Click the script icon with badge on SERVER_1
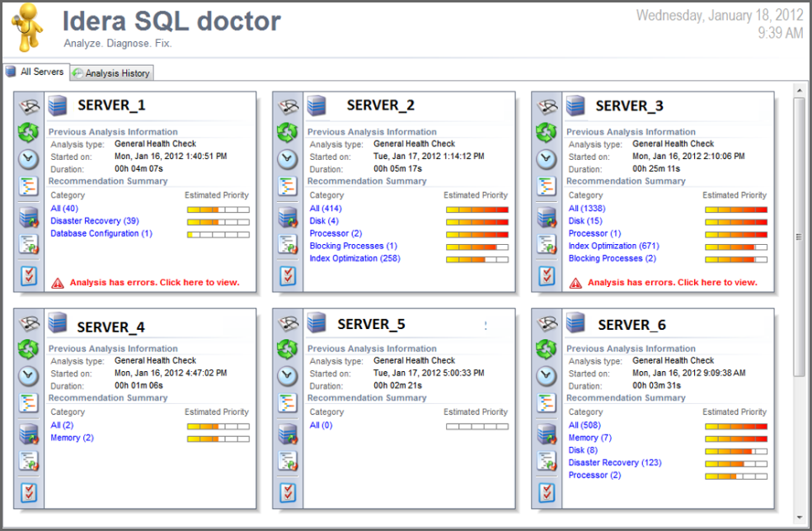812x531 pixels. [29, 245]
